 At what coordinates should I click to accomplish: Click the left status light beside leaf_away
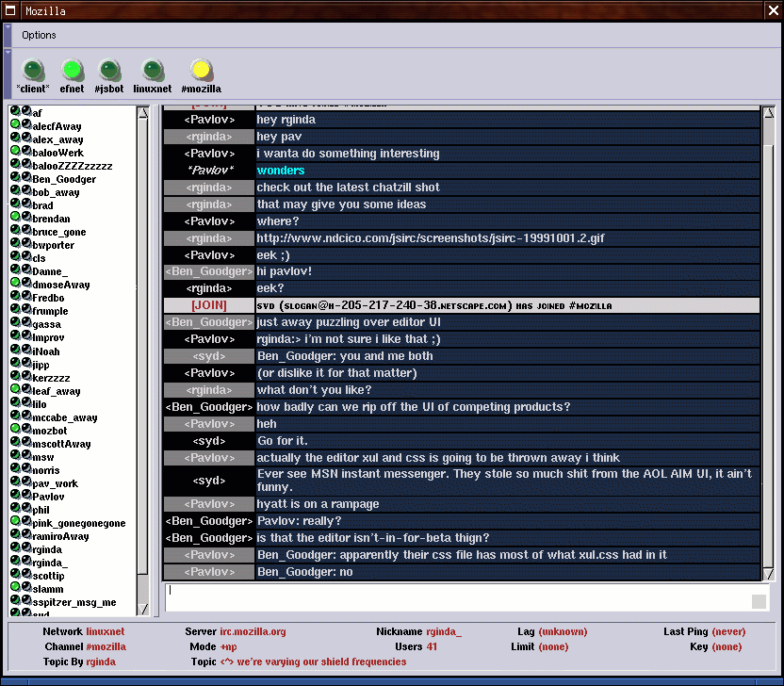tap(15, 389)
